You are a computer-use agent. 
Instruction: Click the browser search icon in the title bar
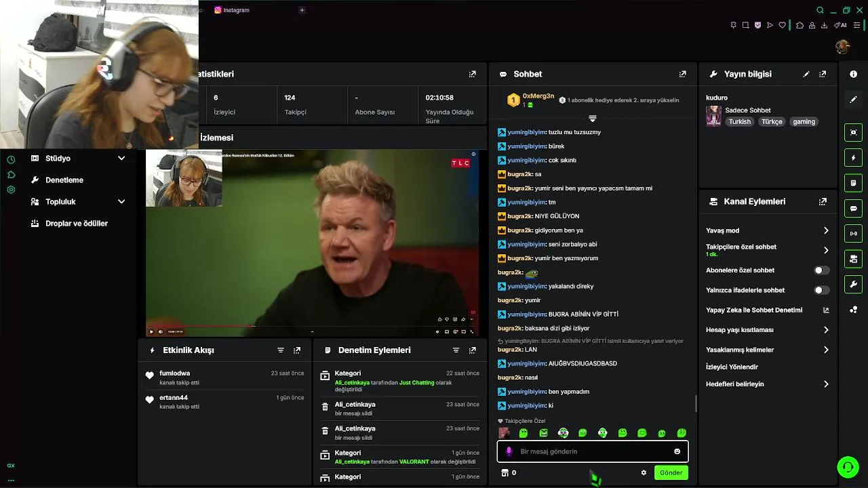(820, 10)
